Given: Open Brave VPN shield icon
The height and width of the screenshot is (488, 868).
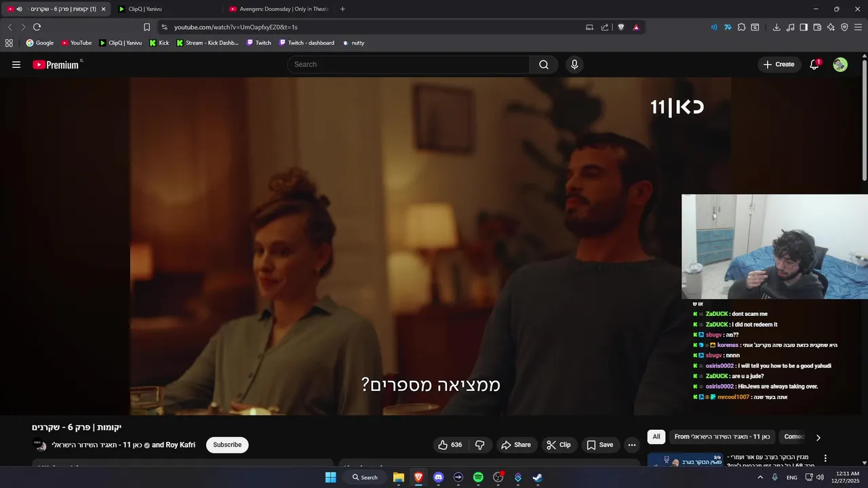Looking at the screenshot, I should coord(844,27).
